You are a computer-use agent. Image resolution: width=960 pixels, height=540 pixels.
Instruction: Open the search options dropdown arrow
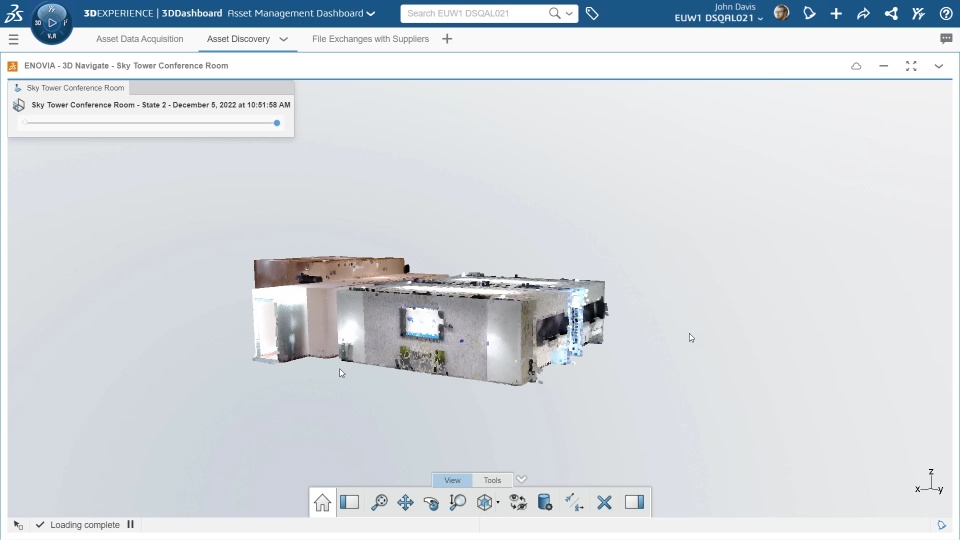tap(569, 13)
